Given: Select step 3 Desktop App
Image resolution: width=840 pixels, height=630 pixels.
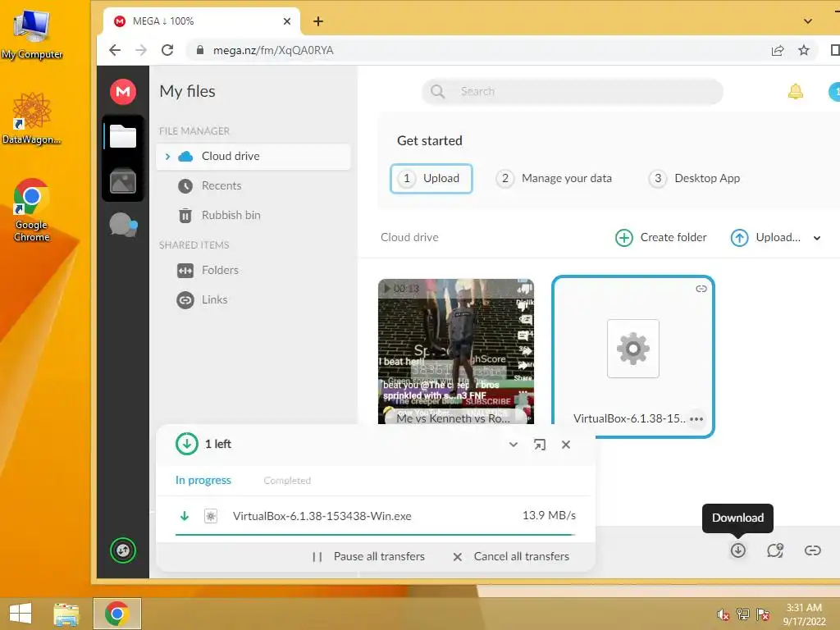Looking at the screenshot, I should click(694, 178).
